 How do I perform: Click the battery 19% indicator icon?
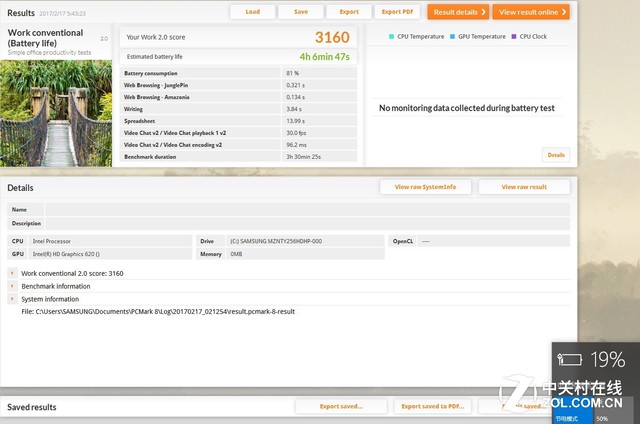[570, 358]
